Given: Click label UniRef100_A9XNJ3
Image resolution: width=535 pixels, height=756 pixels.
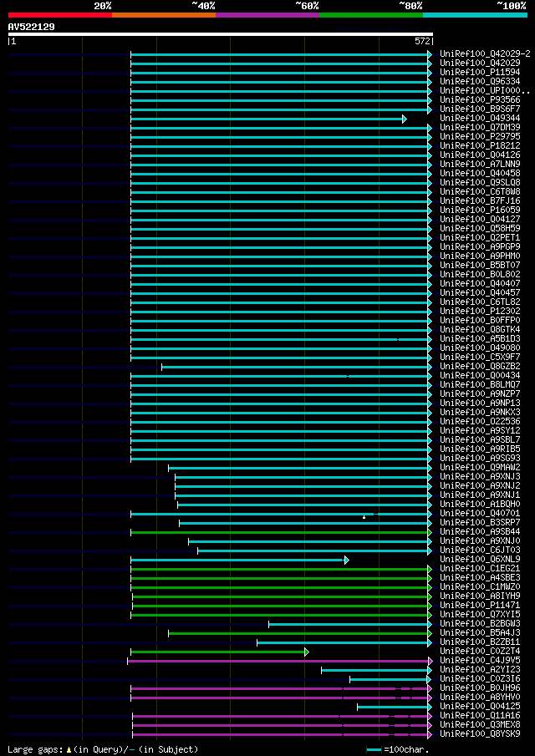Looking at the screenshot, I should tap(480, 477).
